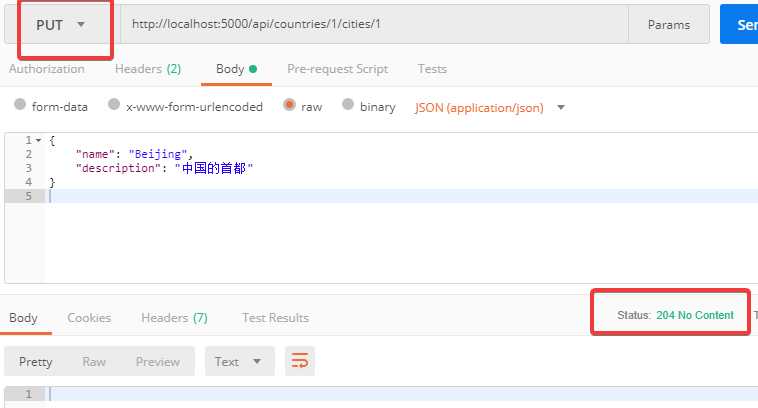Click line 5 in the body editor
The height and width of the screenshot is (408, 758).
(402, 196)
